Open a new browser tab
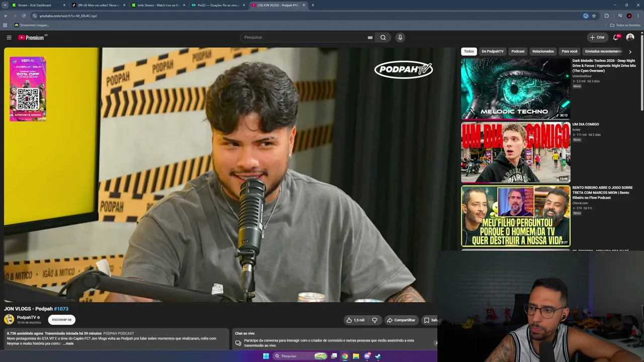Viewport: 644px width, 362px height. pos(313,5)
